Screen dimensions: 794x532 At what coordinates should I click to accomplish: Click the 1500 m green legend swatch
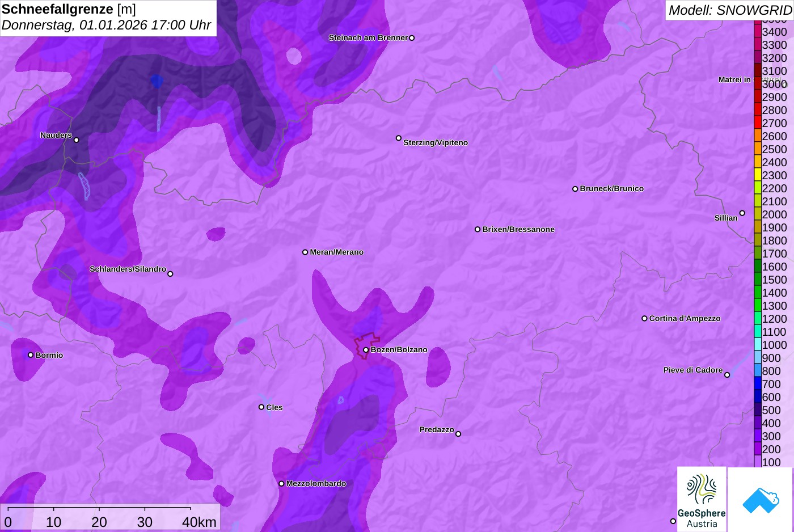[x=758, y=280]
